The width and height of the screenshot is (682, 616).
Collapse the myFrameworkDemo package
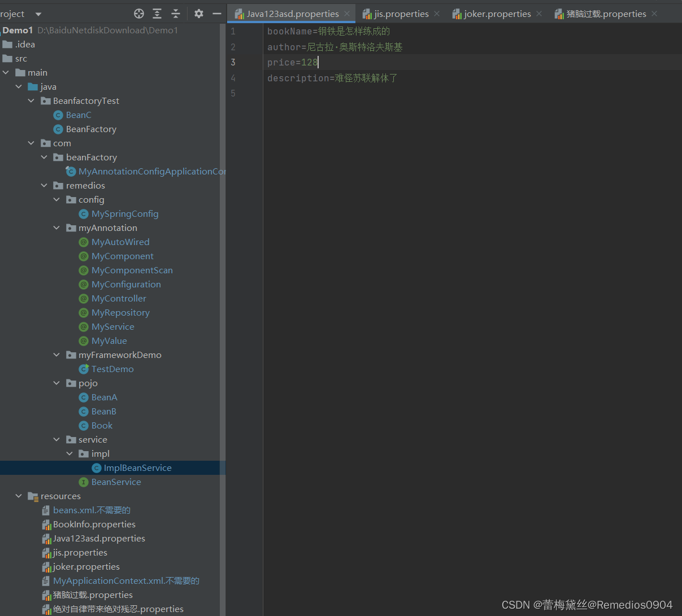coord(57,355)
